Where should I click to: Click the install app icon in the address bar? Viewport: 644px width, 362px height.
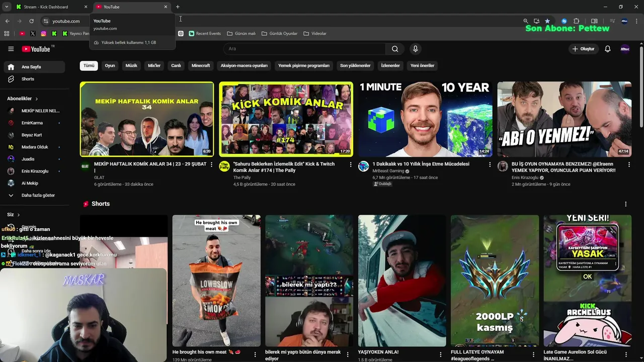click(x=536, y=21)
